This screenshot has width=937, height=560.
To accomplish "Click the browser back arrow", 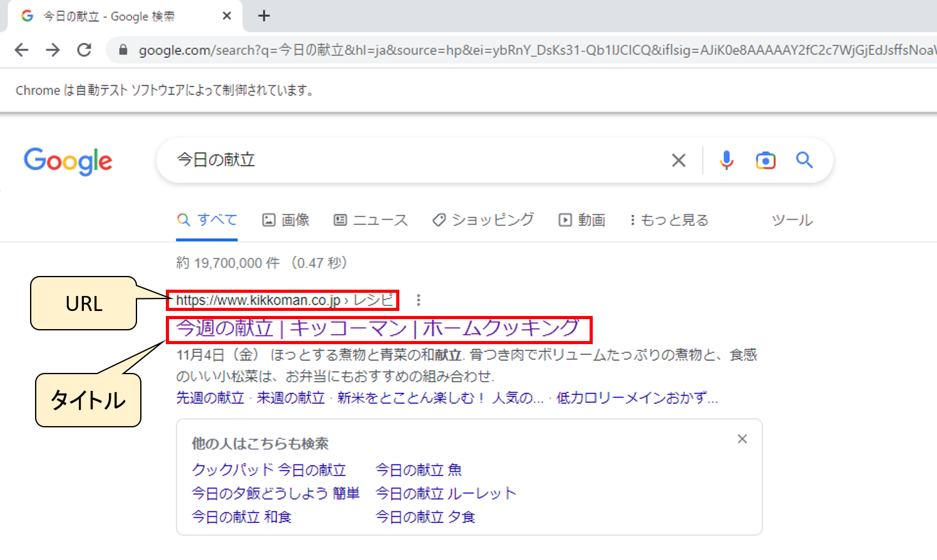I will (22, 50).
